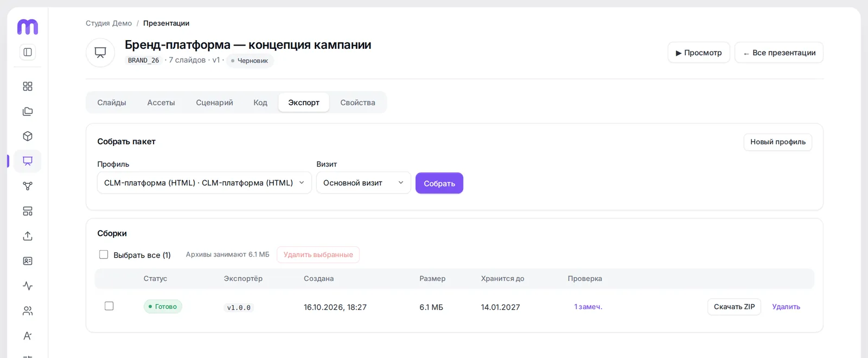Open the activity pulse icon in sidebar
868x358 pixels.
coord(28,286)
